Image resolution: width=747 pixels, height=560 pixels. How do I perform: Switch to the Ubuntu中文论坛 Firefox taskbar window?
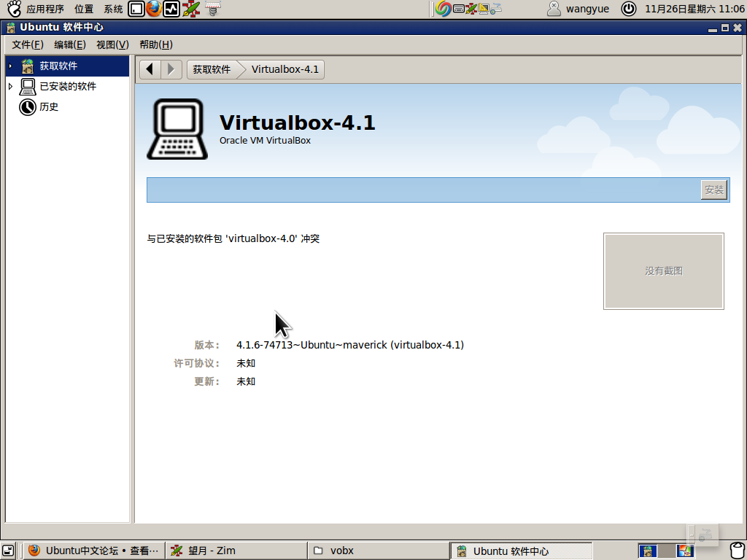click(94, 551)
